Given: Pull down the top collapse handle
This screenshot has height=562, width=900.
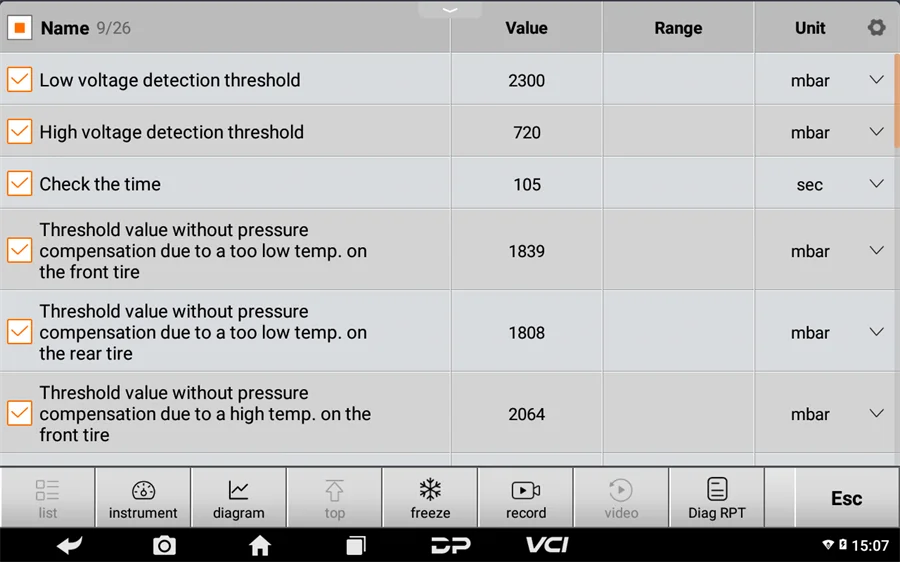Looking at the screenshot, I should click(x=450, y=9).
